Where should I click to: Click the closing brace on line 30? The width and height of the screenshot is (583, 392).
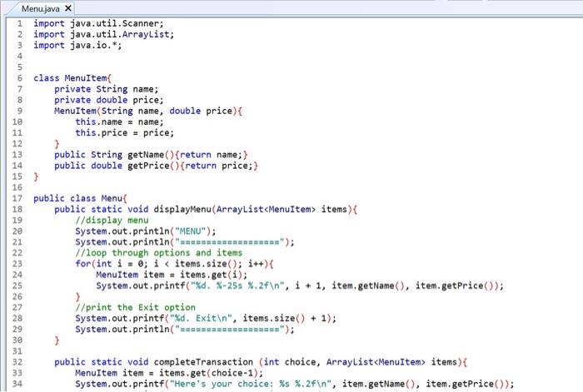coord(57,340)
